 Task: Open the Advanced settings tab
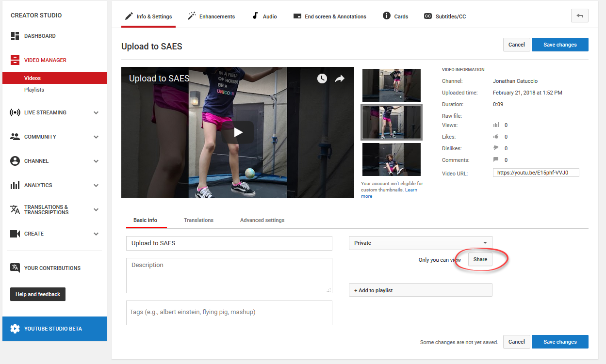coord(262,220)
